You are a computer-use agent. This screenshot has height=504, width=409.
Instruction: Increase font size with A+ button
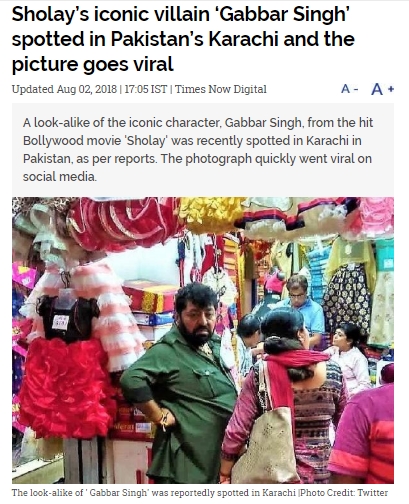[x=383, y=89]
